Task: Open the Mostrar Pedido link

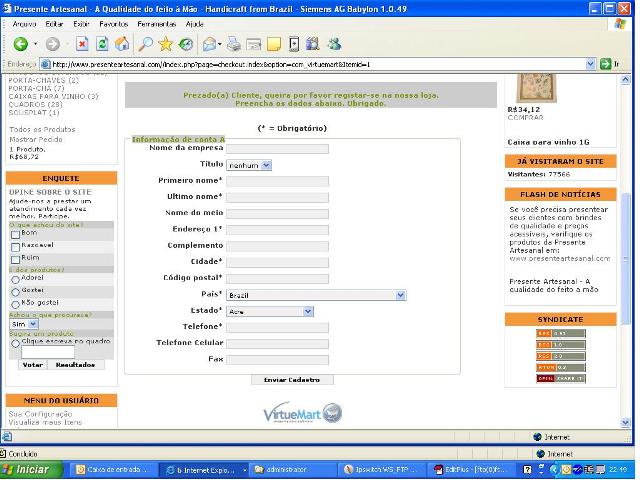Action: pyautogui.click(x=36, y=140)
